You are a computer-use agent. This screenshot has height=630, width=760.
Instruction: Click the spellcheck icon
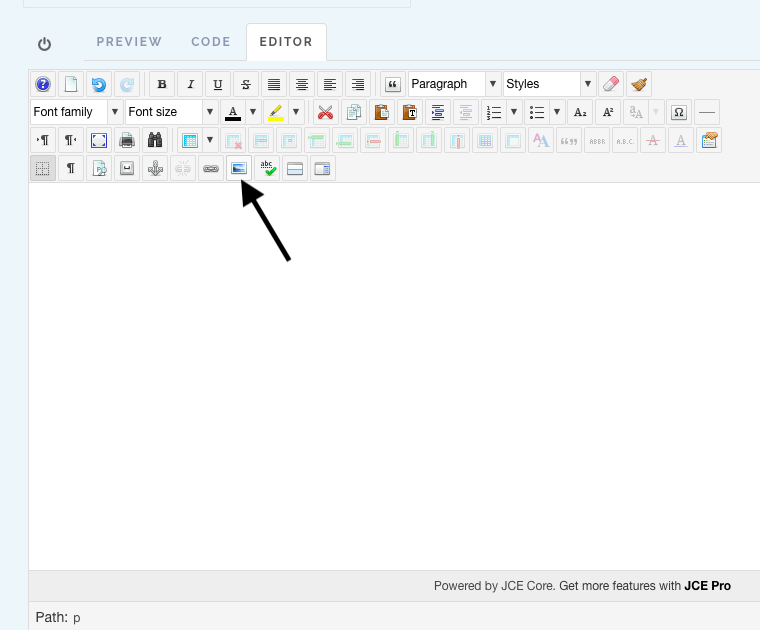coord(267,168)
